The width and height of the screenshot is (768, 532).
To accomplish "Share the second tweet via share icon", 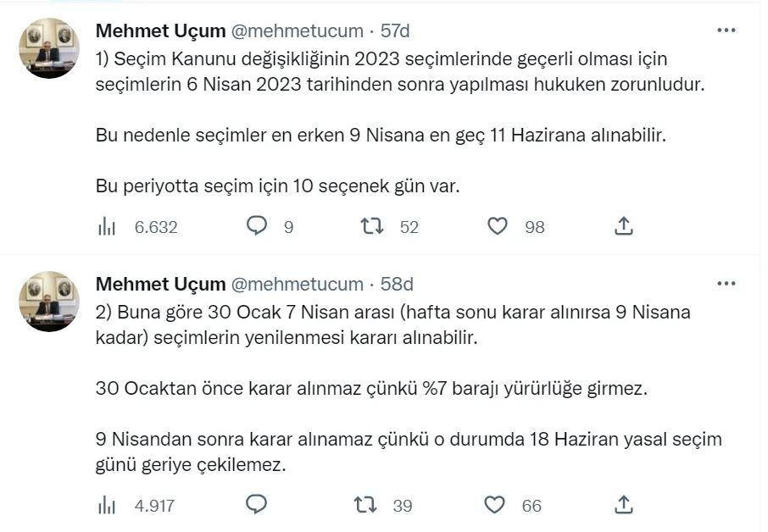I will coord(623,505).
